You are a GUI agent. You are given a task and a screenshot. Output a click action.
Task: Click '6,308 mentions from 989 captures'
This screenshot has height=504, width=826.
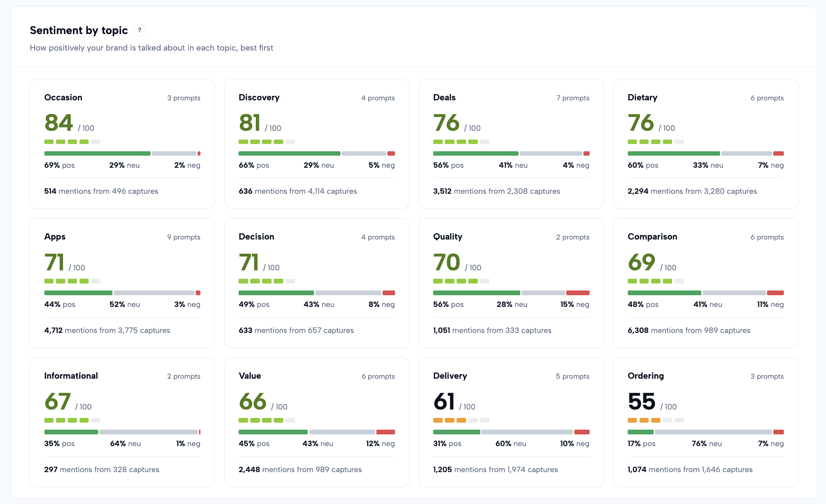pyautogui.click(x=689, y=330)
